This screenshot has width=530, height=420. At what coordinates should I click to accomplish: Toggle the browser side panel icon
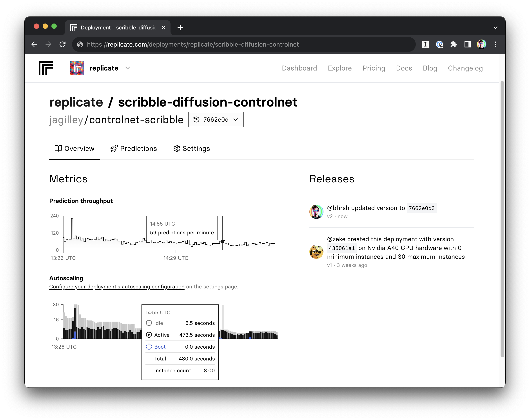coord(467,44)
